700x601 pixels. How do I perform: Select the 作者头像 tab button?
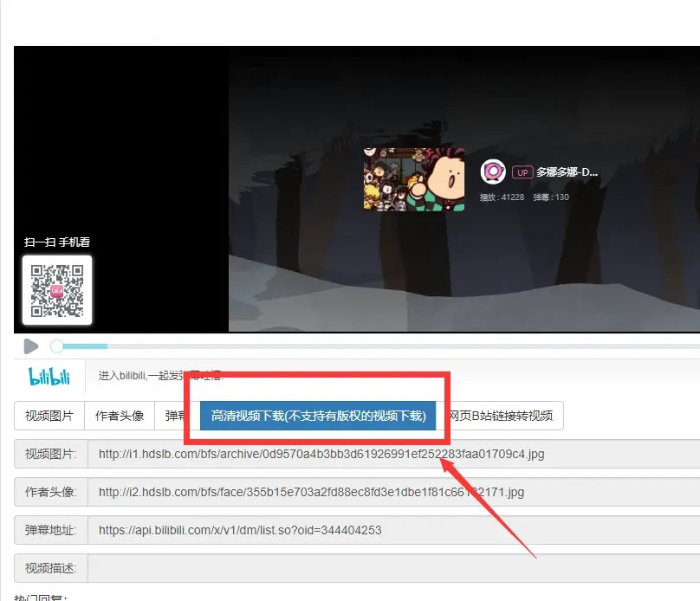[120, 416]
